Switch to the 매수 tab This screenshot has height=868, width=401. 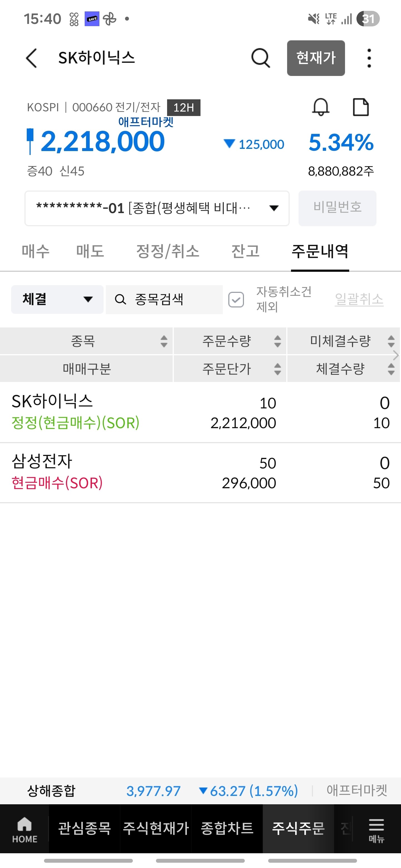(35, 251)
